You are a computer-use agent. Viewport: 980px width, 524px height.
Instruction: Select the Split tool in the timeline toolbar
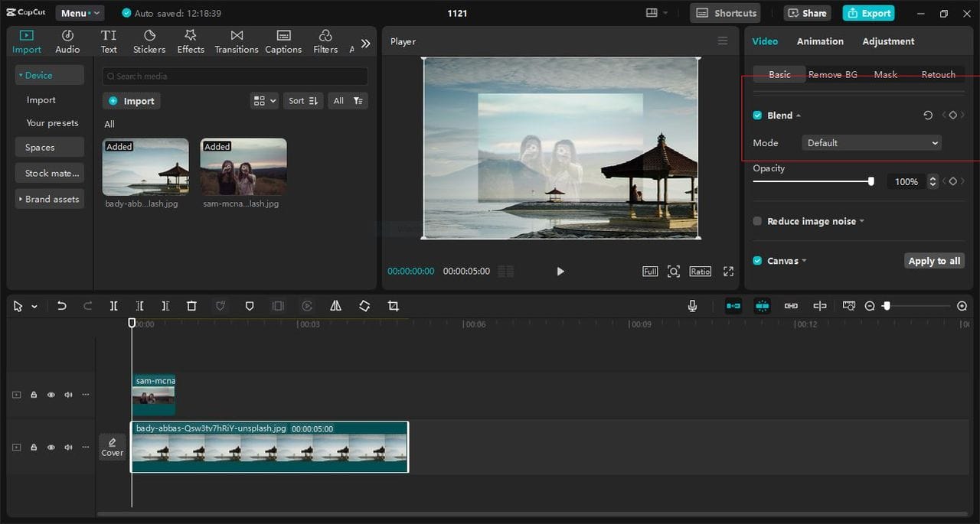[113, 305]
